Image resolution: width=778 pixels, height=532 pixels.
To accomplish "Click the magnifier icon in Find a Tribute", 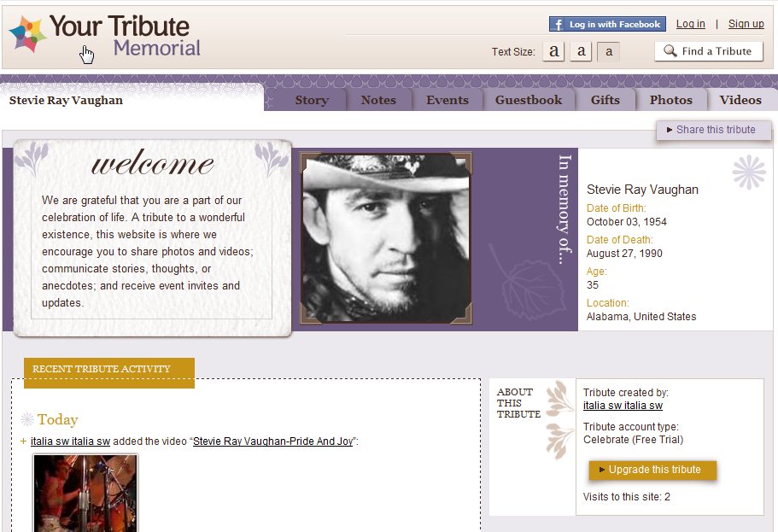I will [670, 51].
